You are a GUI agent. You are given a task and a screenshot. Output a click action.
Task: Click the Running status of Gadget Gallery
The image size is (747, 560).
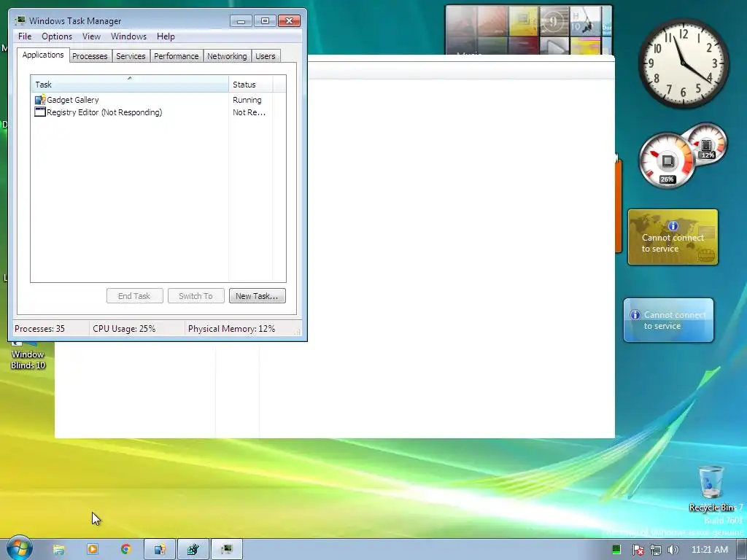tap(247, 100)
